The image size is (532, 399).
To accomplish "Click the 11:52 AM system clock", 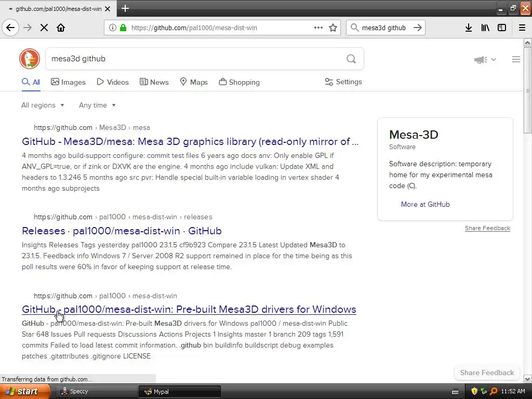I will pyautogui.click(x=513, y=391).
